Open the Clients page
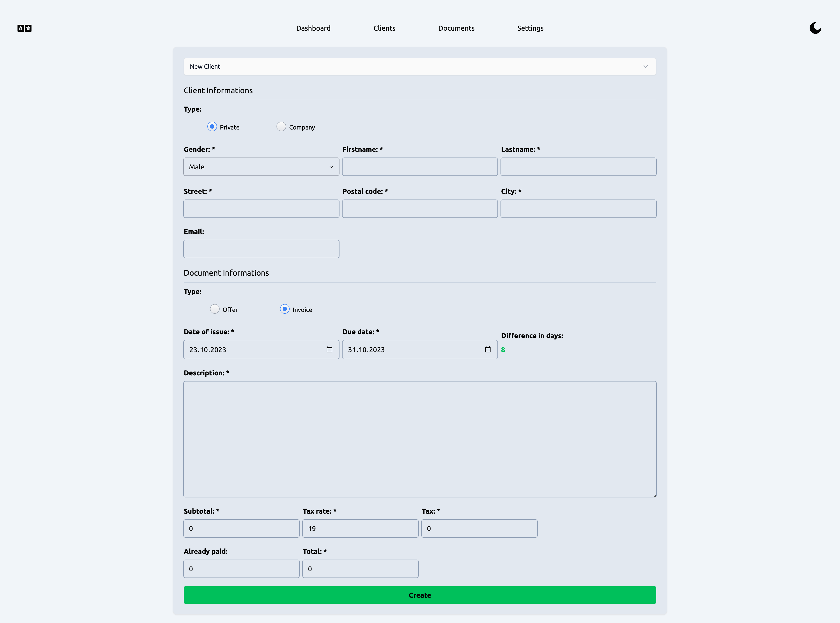 [x=384, y=28]
